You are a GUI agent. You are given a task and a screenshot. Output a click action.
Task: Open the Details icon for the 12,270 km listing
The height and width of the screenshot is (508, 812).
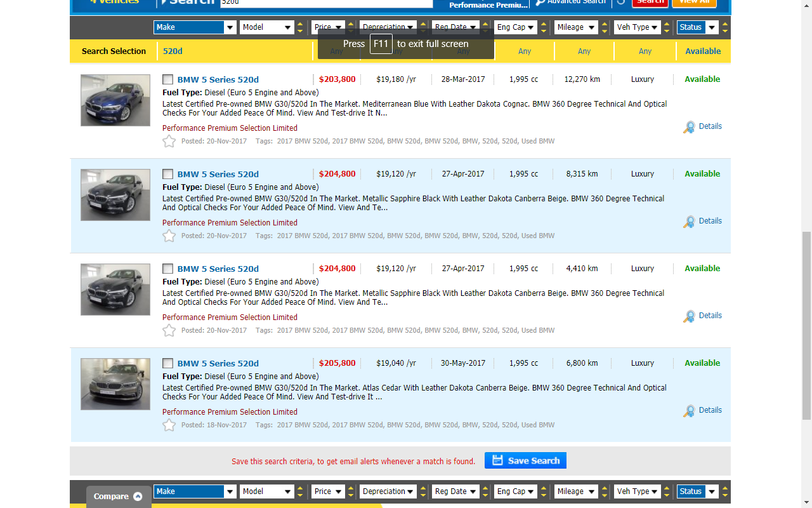(x=689, y=127)
